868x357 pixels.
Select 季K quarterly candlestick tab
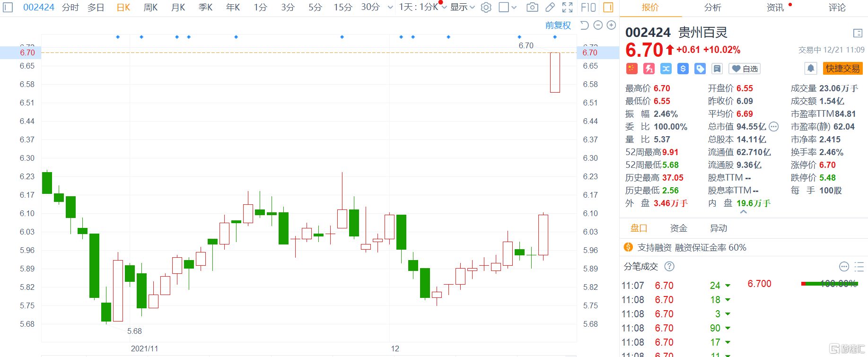(x=206, y=7)
